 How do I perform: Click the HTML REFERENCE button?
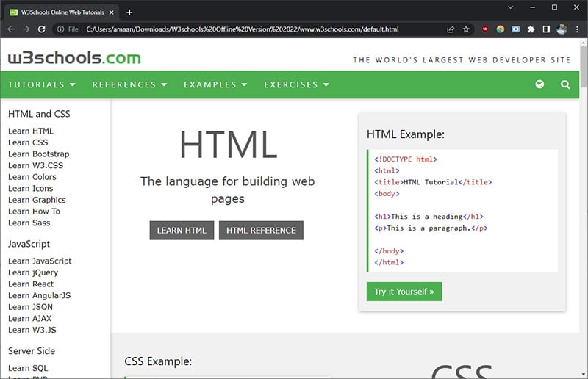[x=261, y=230]
